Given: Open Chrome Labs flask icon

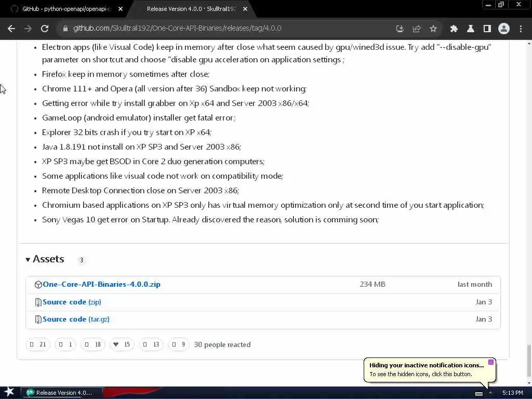Looking at the screenshot, I should (x=470, y=29).
